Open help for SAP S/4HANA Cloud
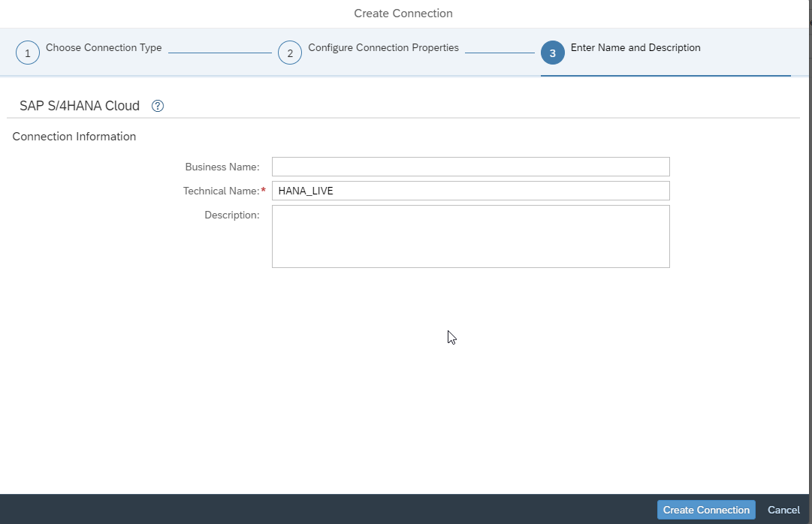 pos(158,106)
